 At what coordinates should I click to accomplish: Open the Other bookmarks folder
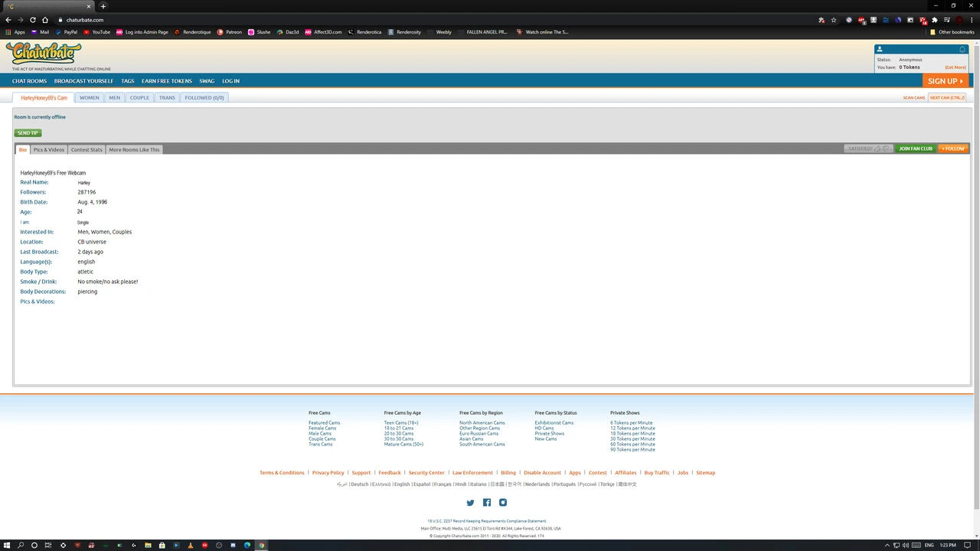click(952, 32)
